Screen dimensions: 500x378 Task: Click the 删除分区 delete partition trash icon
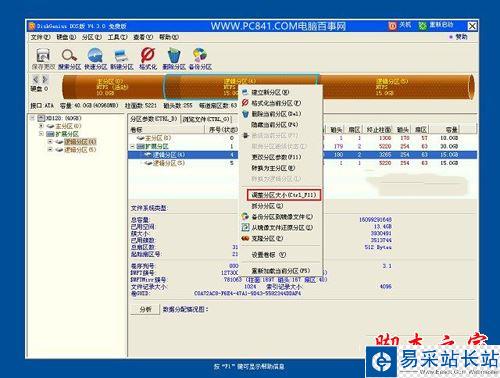(174, 59)
